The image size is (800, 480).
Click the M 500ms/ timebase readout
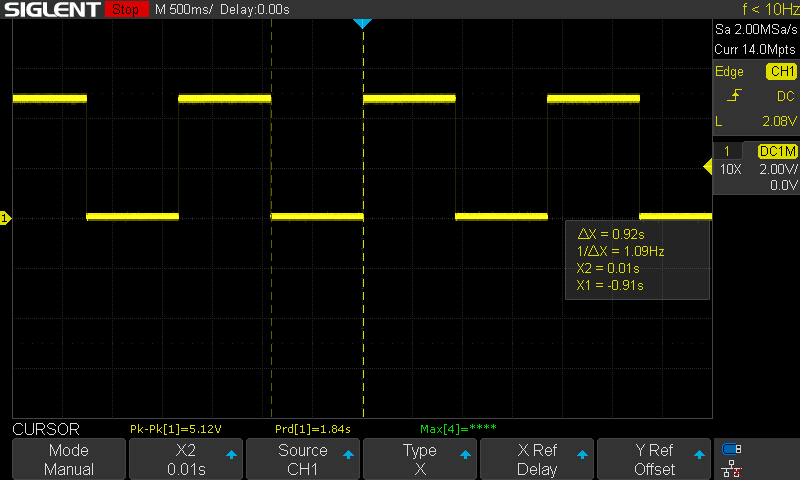click(184, 9)
